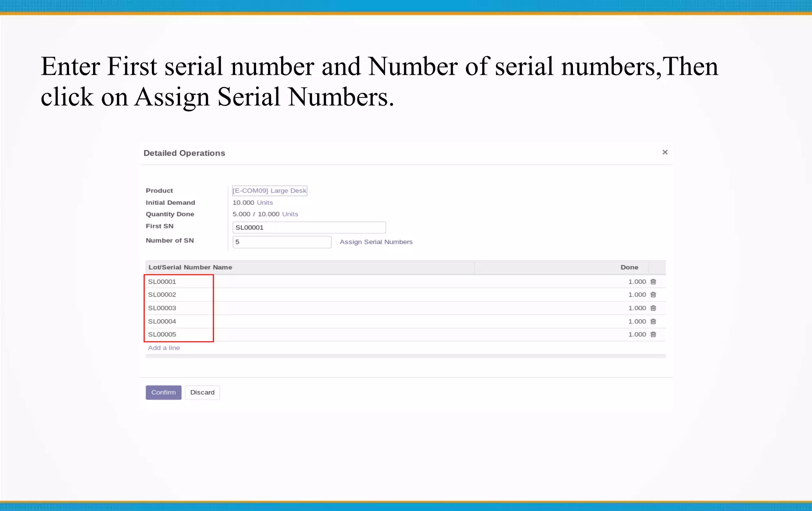The width and height of the screenshot is (812, 511).
Task: Click the 5.000 / 10.000 quantity value
Action: tap(256, 214)
